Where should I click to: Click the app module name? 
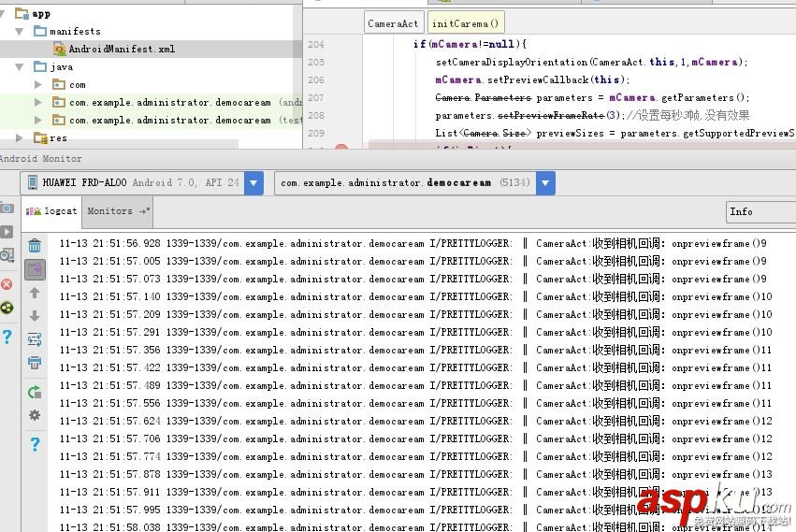click(41, 14)
